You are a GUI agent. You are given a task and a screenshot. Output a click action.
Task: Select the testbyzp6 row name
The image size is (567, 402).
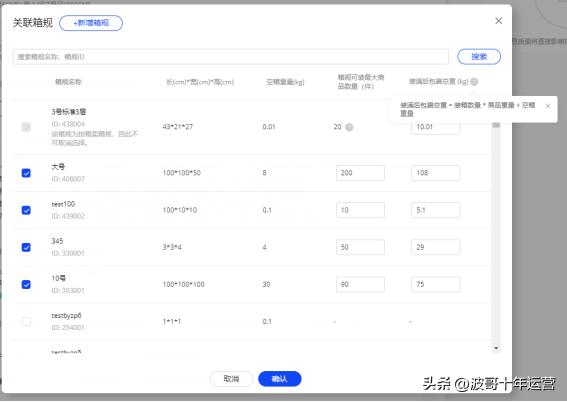pyautogui.click(x=67, y=316)
